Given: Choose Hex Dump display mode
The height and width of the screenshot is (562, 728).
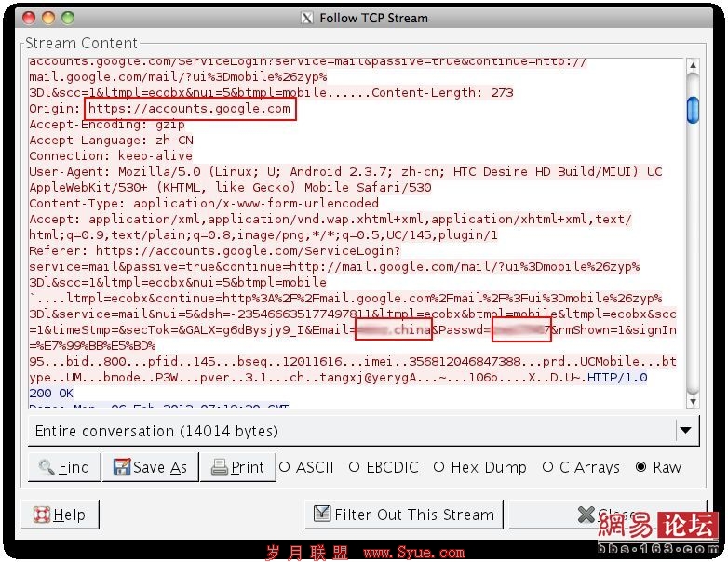Looking at the screenshot, I should click(480, 467).
